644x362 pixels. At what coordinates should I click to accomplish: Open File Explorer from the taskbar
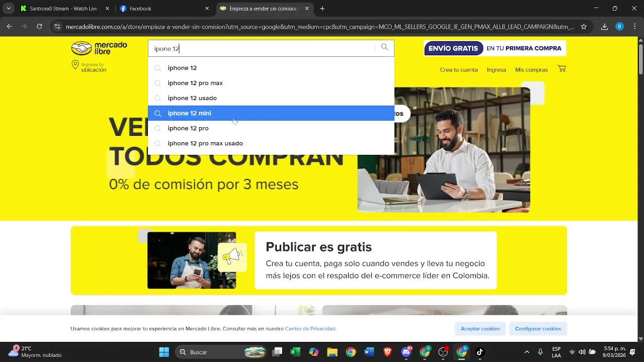tap(332, 352)
